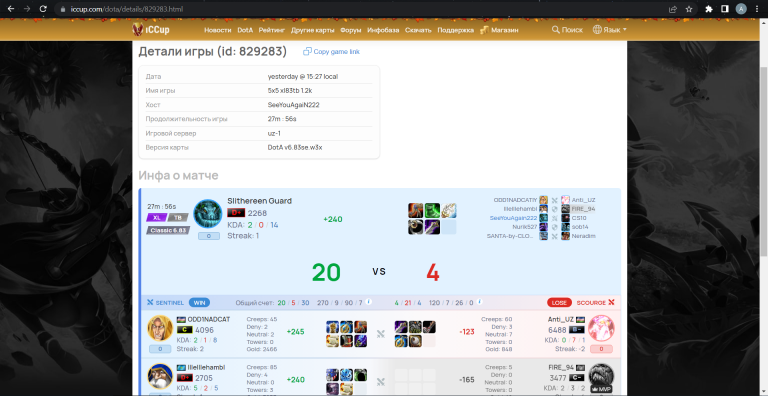Click FIRE_94's MVP hero avatar
This screenshot has width=768, height=396.
[x=601, y=376]
